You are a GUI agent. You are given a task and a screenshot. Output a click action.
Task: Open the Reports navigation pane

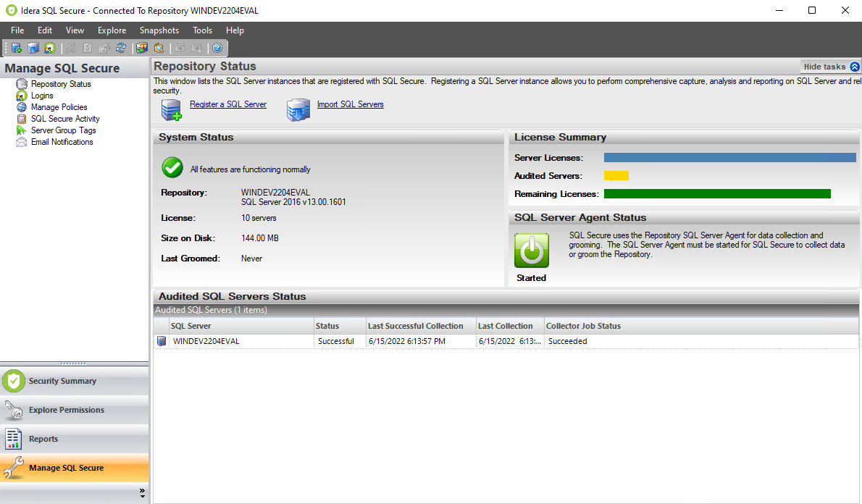point(74,439)
